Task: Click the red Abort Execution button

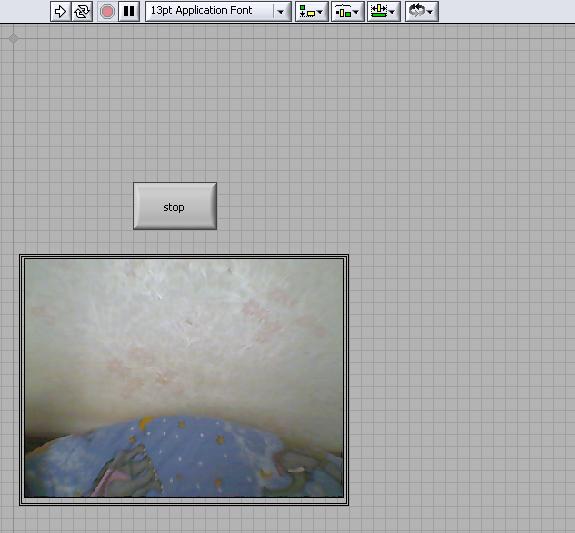Action: (107, 12)
